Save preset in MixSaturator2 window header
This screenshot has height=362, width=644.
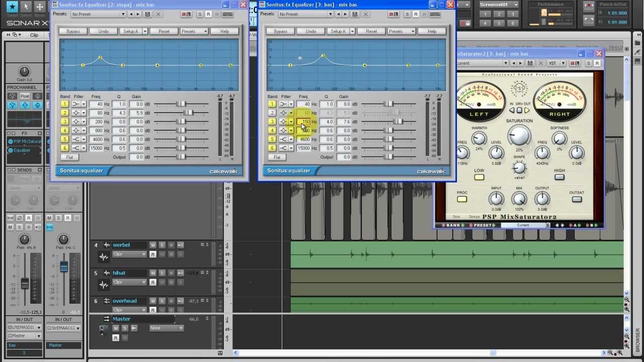tap(530, 63)
